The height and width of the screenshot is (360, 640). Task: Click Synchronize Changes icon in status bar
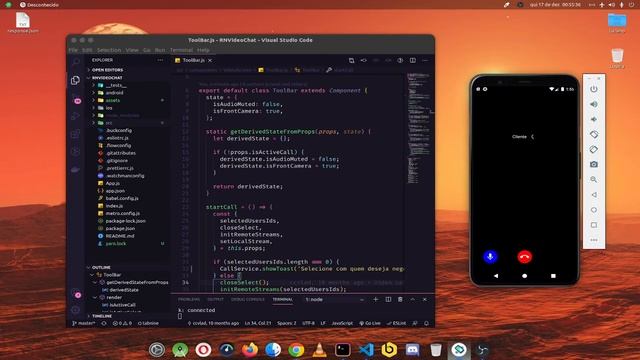coord(104,323)
